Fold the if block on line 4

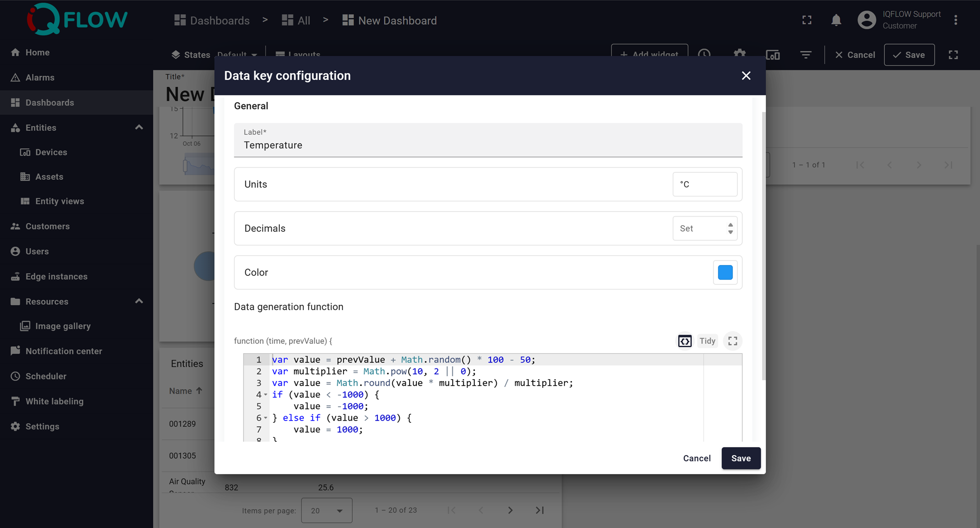pos(266,395)
